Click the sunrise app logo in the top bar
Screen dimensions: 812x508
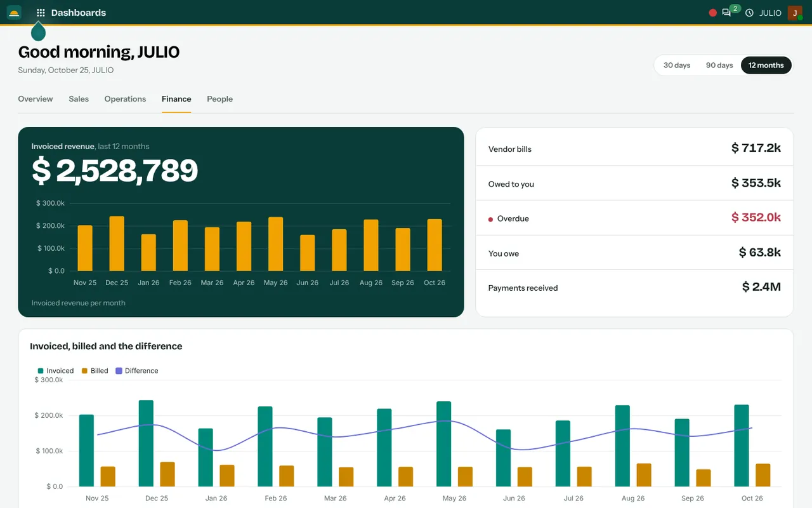tap(14, 13)
